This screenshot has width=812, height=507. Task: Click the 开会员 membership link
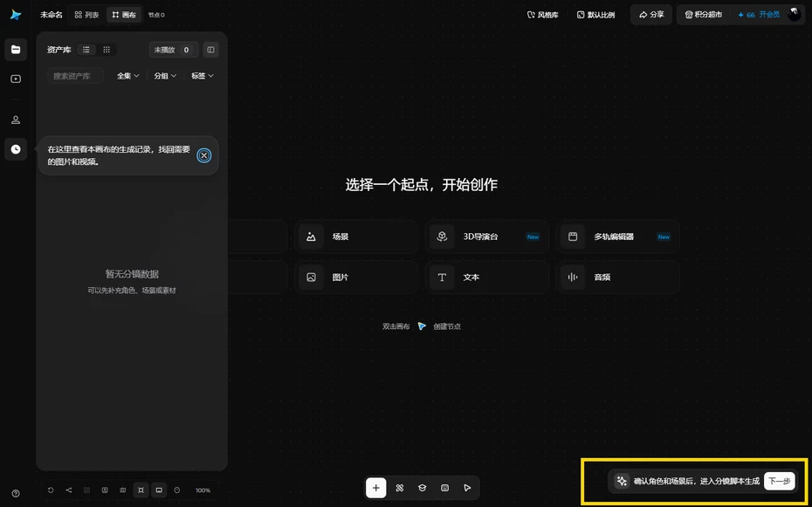coord(769,15)
